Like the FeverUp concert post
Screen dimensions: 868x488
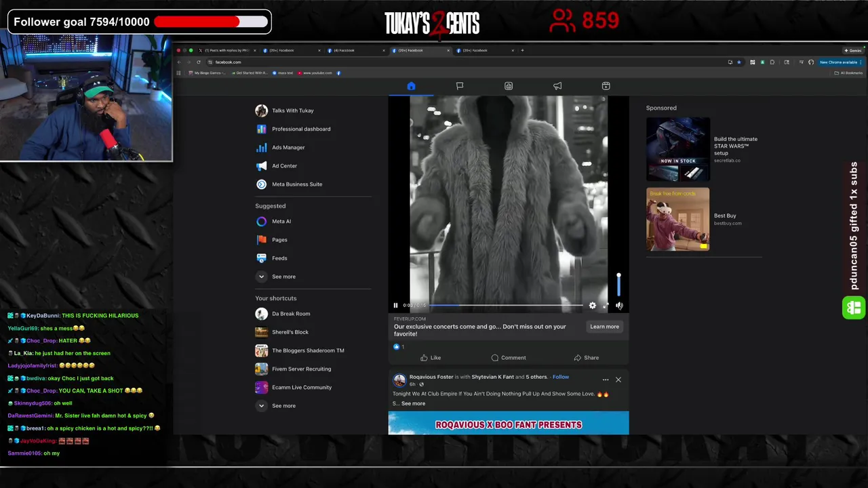431,358
